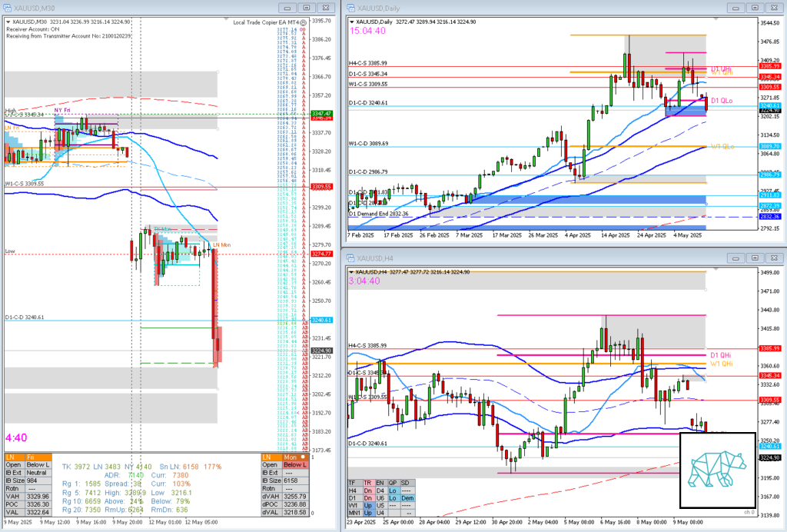
Task: Click the D4 cell in the H4 row
Action: 380,490
